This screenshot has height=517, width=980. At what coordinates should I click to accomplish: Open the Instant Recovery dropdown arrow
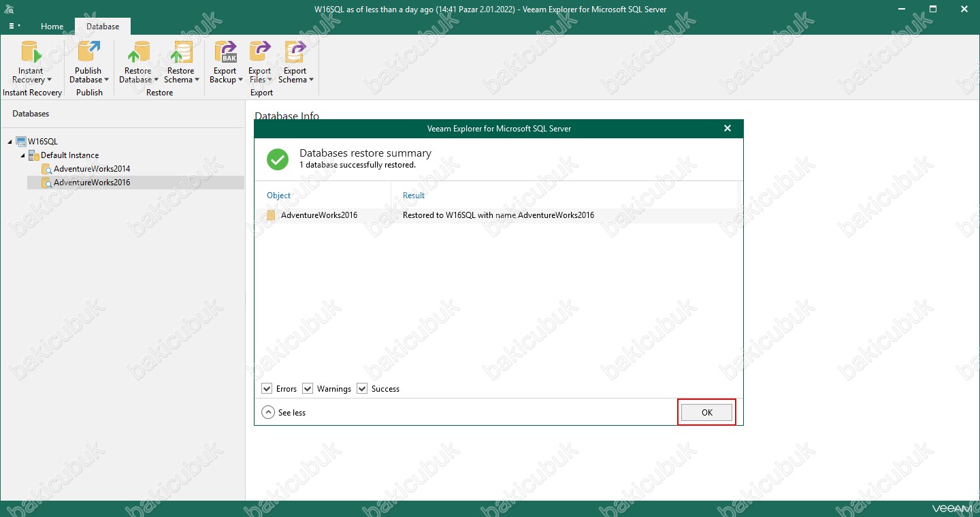[49, 80]
